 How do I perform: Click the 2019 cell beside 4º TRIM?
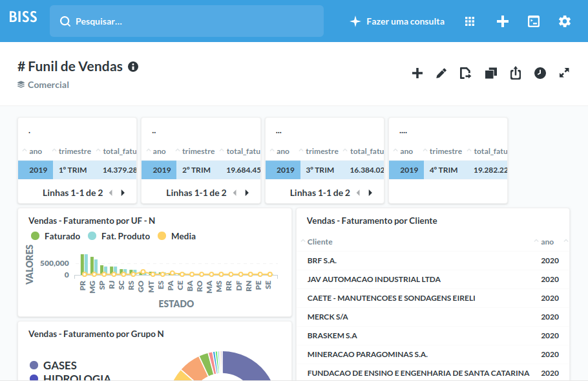click(x=406, y=170)
